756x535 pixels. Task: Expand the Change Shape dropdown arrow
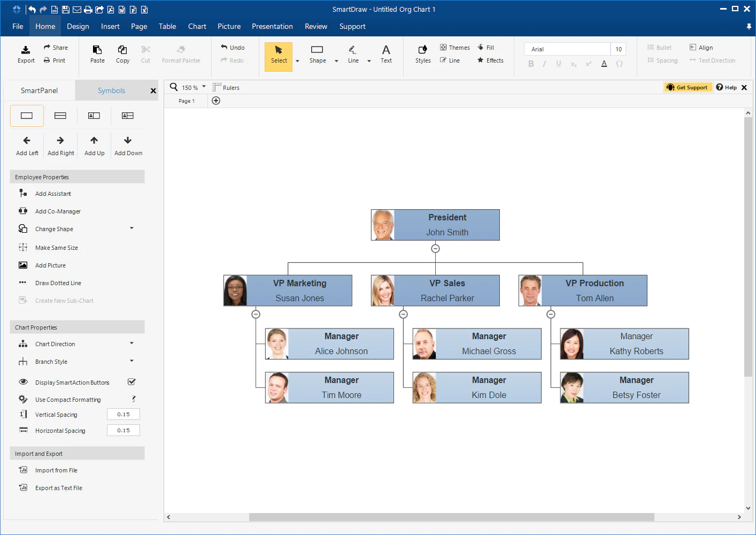click(x=132, y=228)
